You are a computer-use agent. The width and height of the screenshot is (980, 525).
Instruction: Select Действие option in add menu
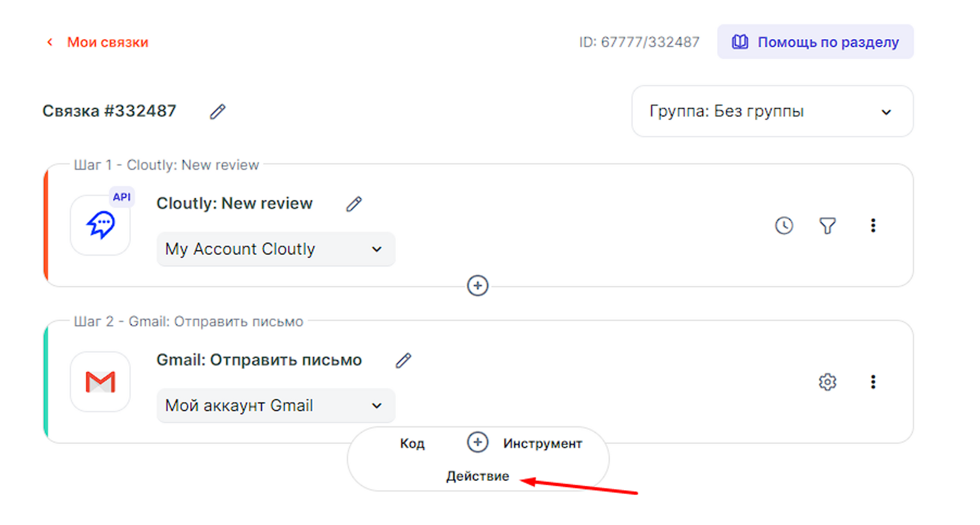coord(477,476)
